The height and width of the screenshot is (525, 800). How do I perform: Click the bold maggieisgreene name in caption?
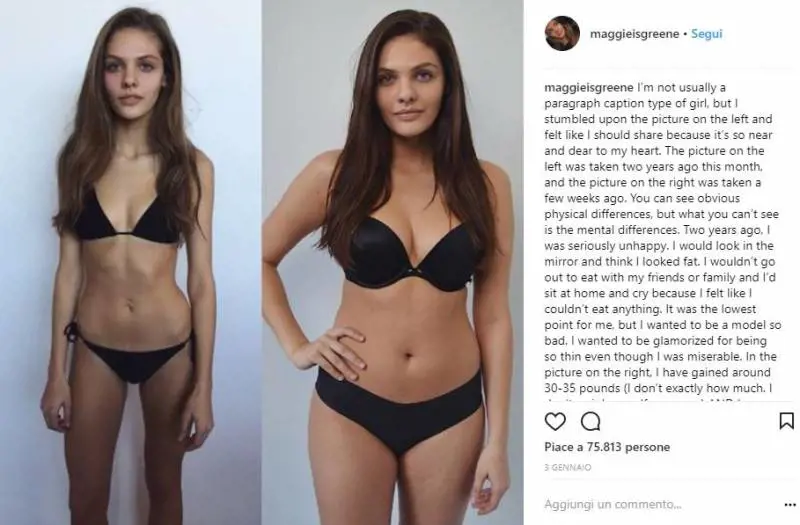pos(589,87)
